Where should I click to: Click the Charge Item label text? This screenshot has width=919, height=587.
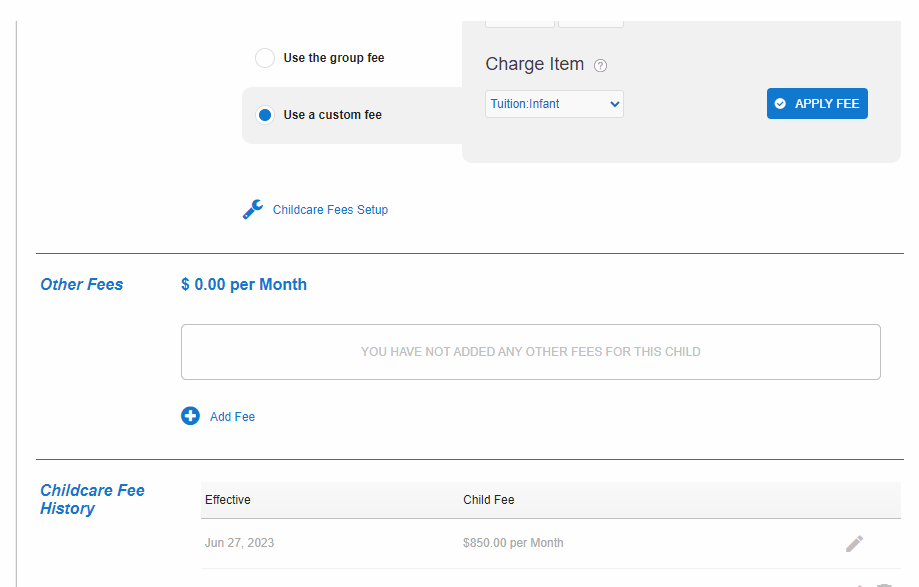click(x=534, y=64)
